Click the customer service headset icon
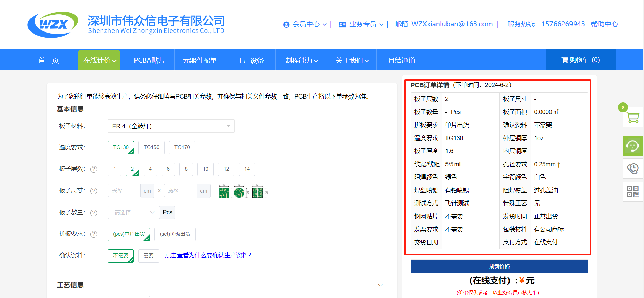Image resolution: width=644 pixels, height=298 pixels. click(632, 146)
